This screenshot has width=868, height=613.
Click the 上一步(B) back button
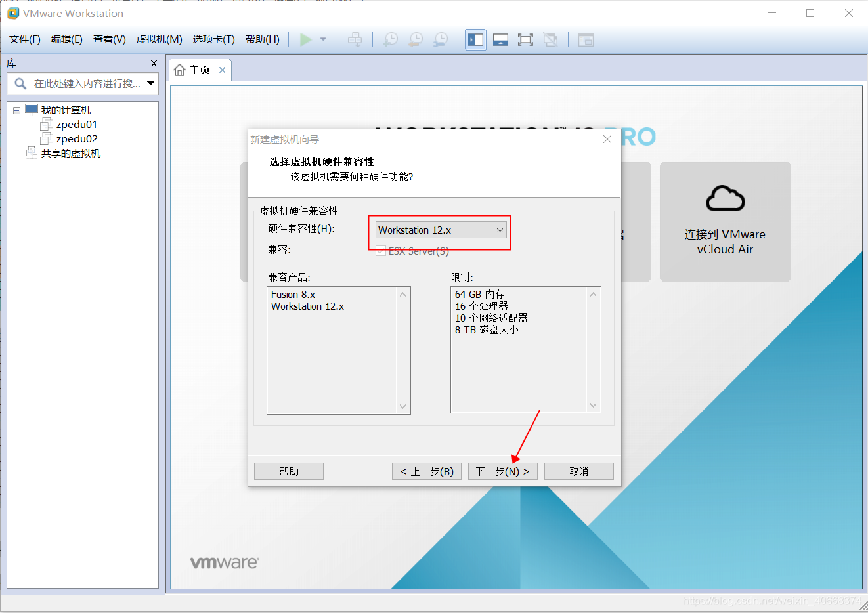coord(427,471)
